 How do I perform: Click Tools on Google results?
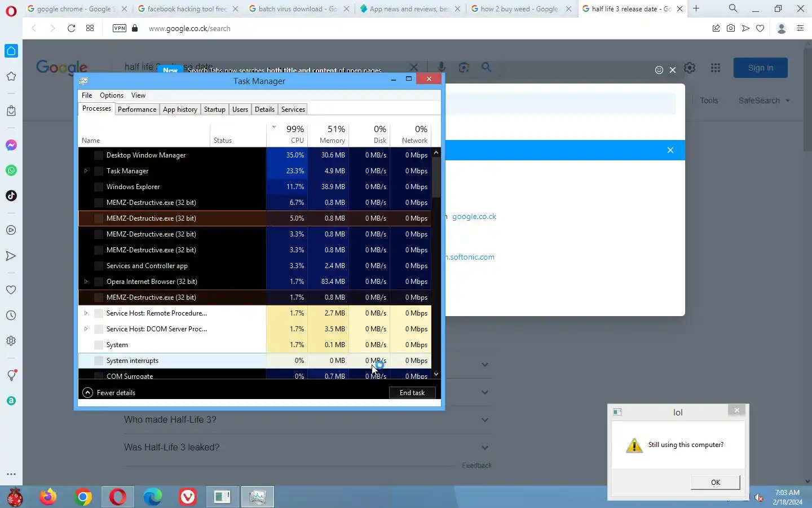709,100
